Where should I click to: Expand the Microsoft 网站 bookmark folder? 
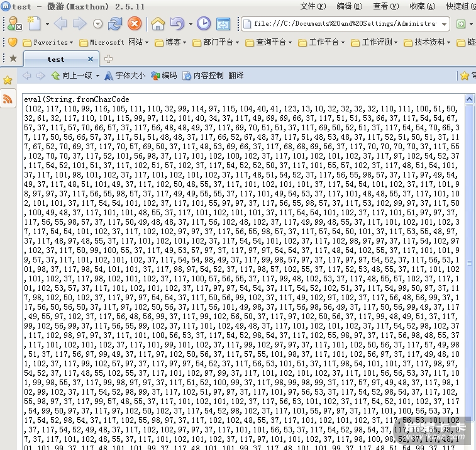[x=114, y=43]
